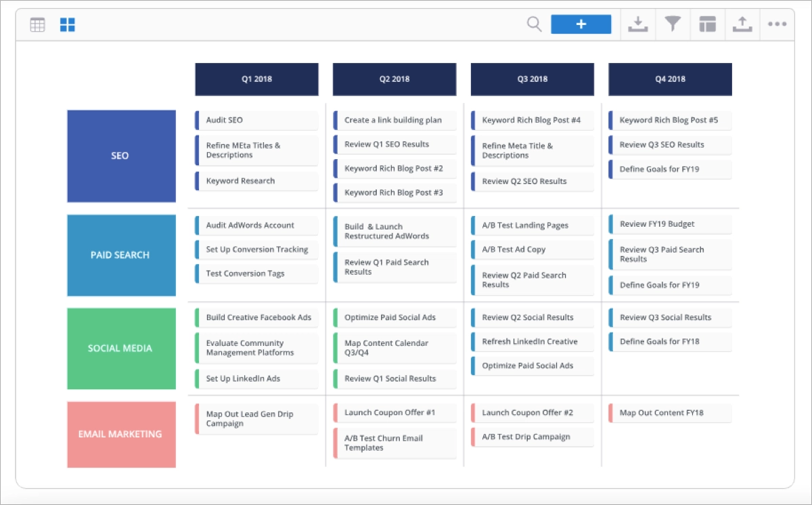Add a new card with the plus button
812x505 pixels.
click(x=581, y=24)
